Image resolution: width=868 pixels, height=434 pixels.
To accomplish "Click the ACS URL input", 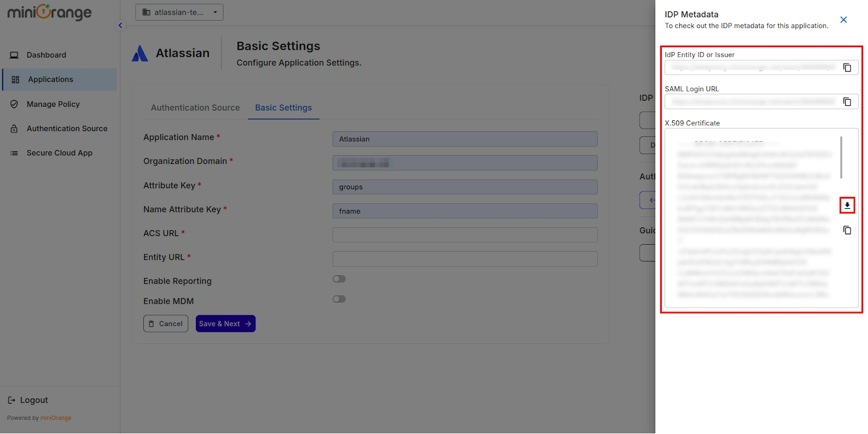I will [x=465, y=235].
